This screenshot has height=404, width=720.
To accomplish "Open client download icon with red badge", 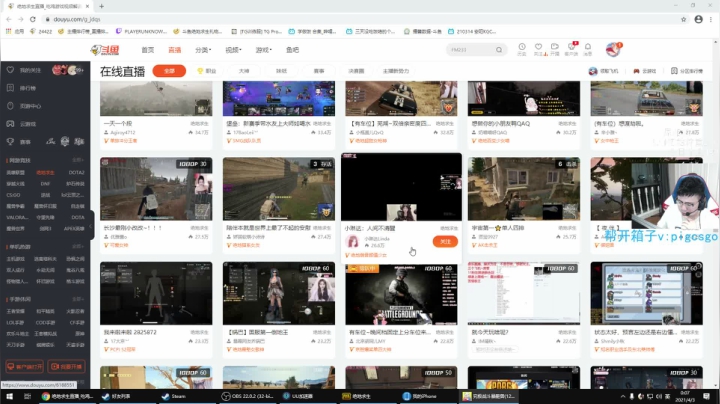I will tap(571, 49).
